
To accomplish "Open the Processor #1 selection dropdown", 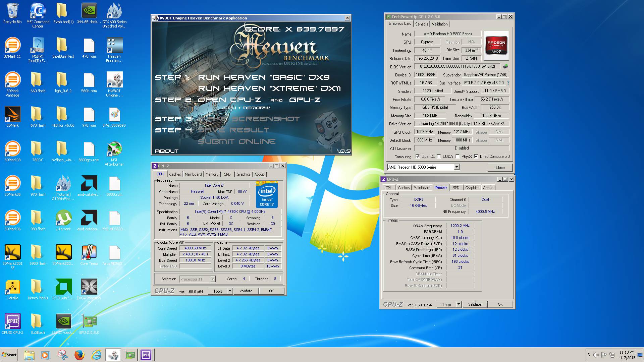I will tap(213, 279).
